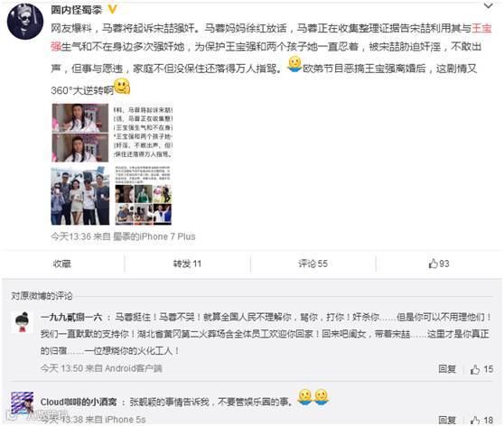Click the gold V verified badge
This screenshot has width=504, height=426.
[112, 10]
